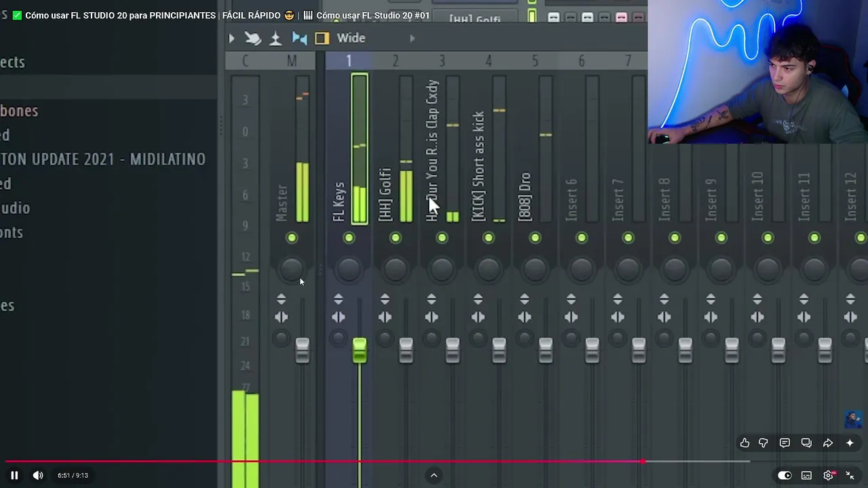Select mixer track number 5 header
Screen dimensions: 868x488
tap(535, 61)
